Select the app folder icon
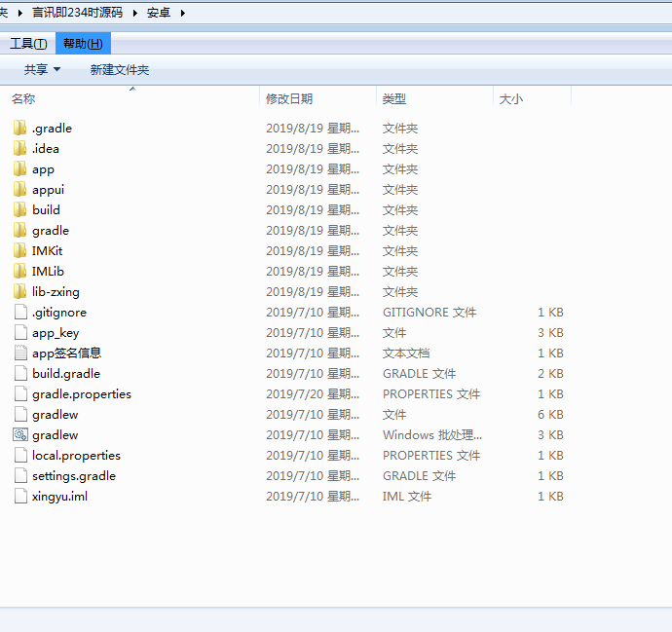This screenshot has height=632, width=672. pos(20,168)
